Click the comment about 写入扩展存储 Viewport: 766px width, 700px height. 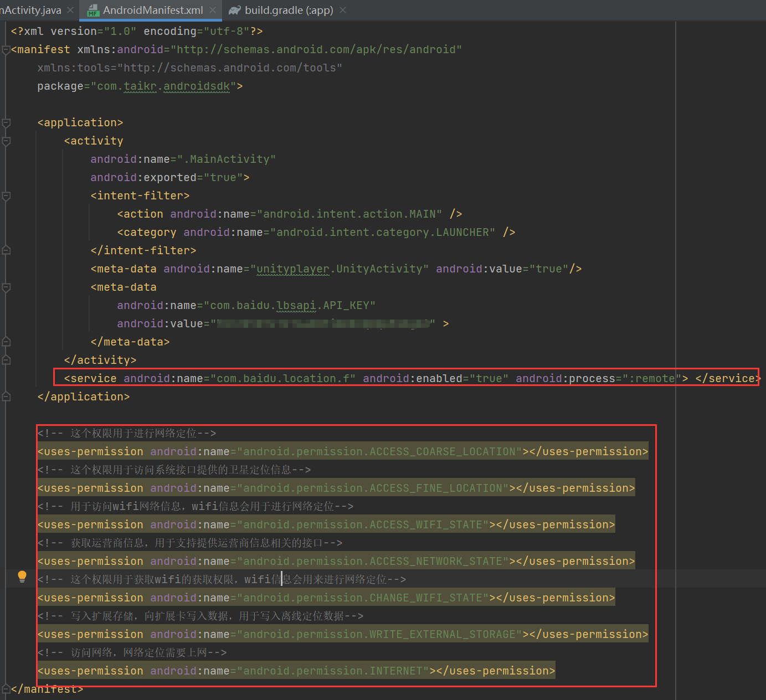[201, 616]
